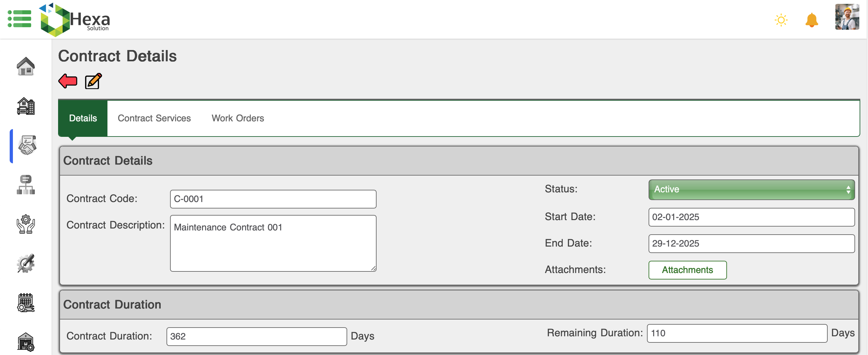
Task: Switch to the Contract Services tab
Action: pos(154,118)
